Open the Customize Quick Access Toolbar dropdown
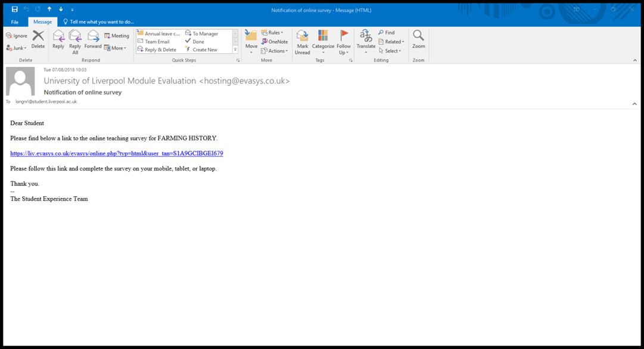Viewport: 644px width, 349px height. coord(72,10)
